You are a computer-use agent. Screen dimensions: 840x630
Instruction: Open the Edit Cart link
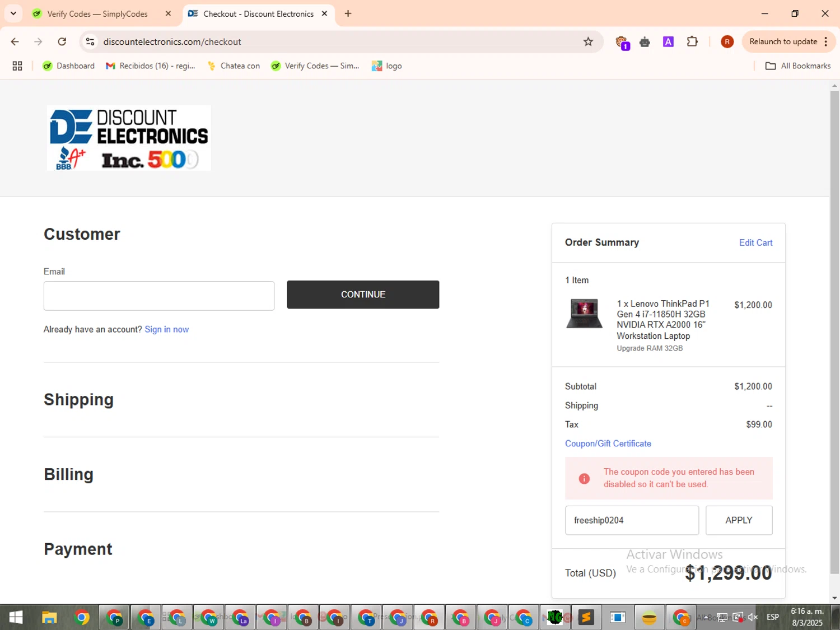[755, 242]
